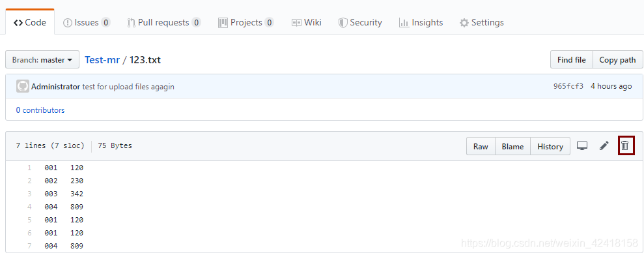
Task: Click code text '003 342'
Action: tap(64, 194)
